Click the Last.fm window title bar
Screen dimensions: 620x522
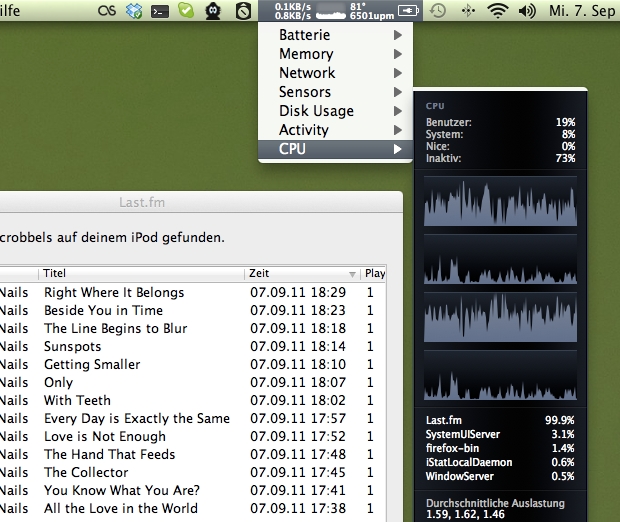tap(201, 202)
